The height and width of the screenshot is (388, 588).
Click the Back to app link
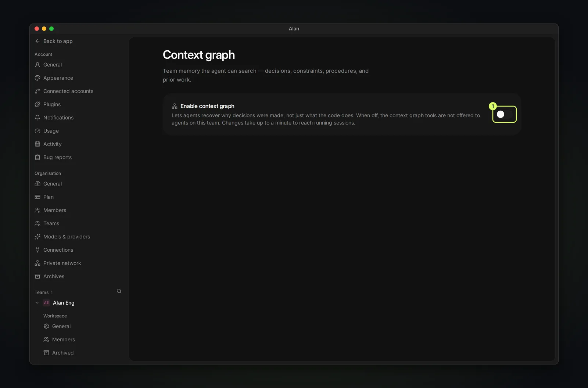pos(58,41)
